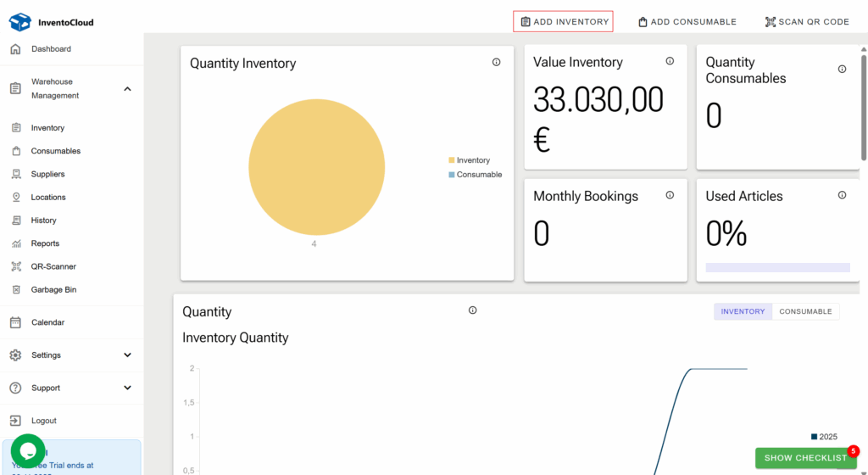This screenshot has width=868, height=475.
Task: Click the InventoCloud brand name
Action: click(x=66, y=23)
